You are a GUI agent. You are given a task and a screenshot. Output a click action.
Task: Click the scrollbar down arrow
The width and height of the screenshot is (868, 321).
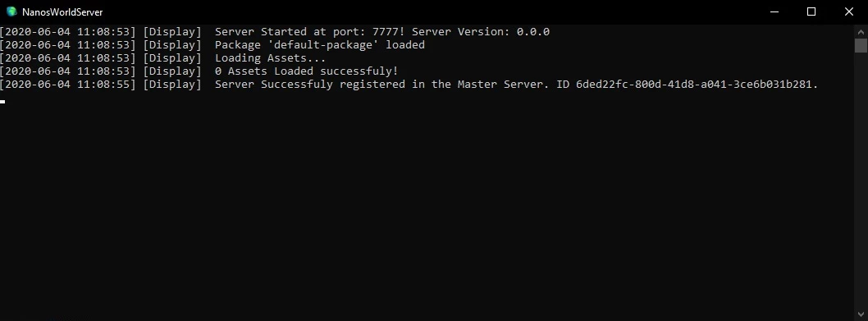click(x=861, y=314)
